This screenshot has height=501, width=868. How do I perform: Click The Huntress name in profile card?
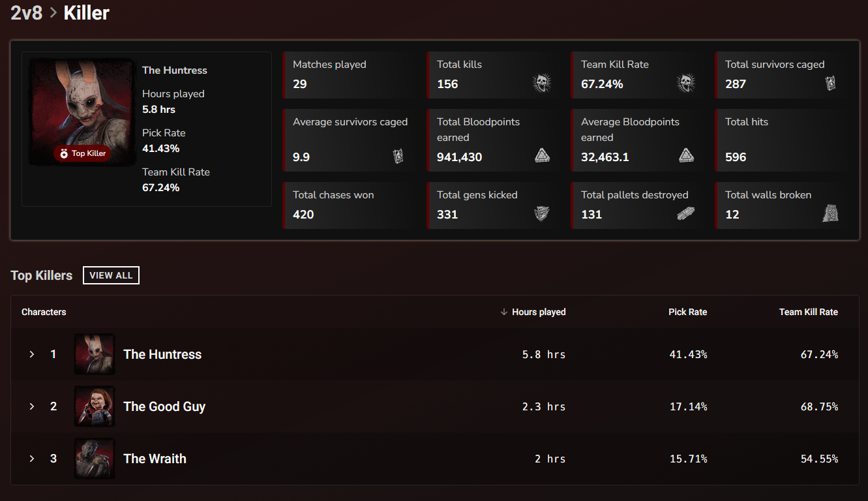(175, 70)
